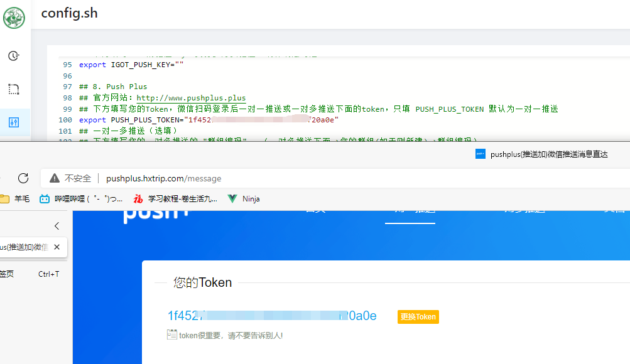Collapse the left panel with the chevron
This screenshot has width=630, height=364.
pos(57,225)
